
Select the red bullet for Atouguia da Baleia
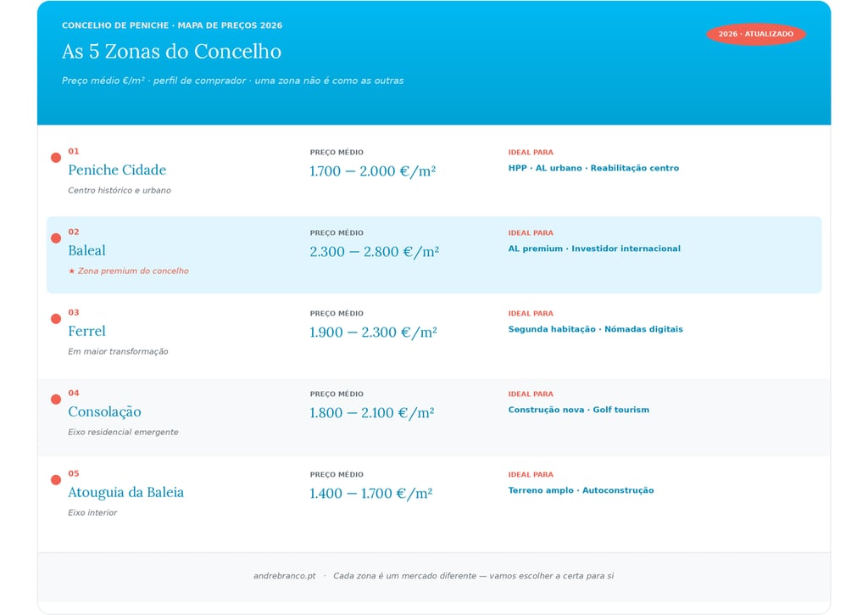click(x=56, y=480)
